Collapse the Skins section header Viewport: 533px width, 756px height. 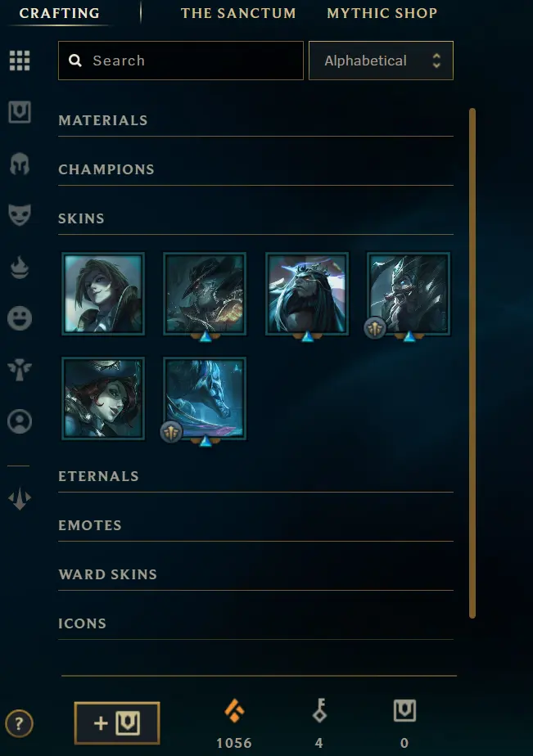click(255, 218)
